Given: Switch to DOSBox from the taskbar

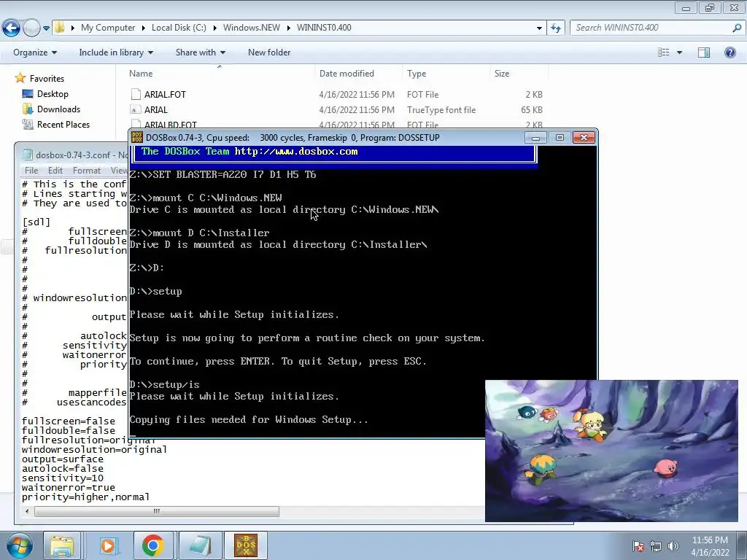Looking at the screenshot, I should (x=246, y=545).
